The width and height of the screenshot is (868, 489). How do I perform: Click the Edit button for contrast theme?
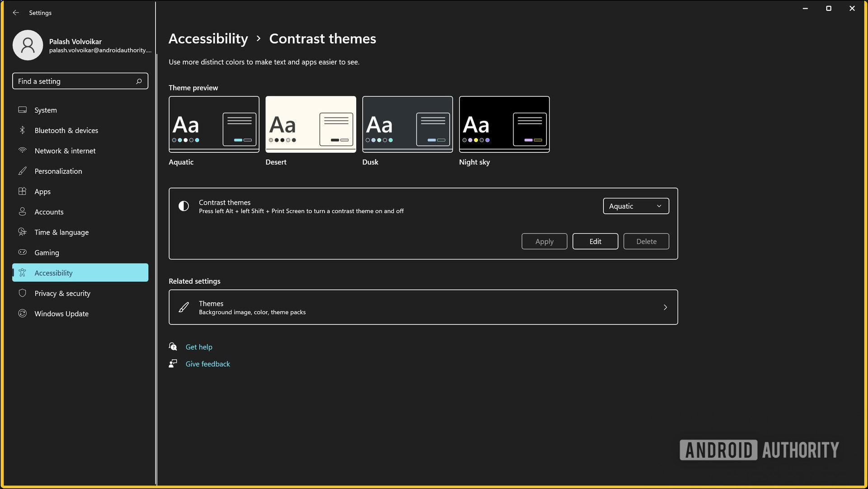click(595, 240)
